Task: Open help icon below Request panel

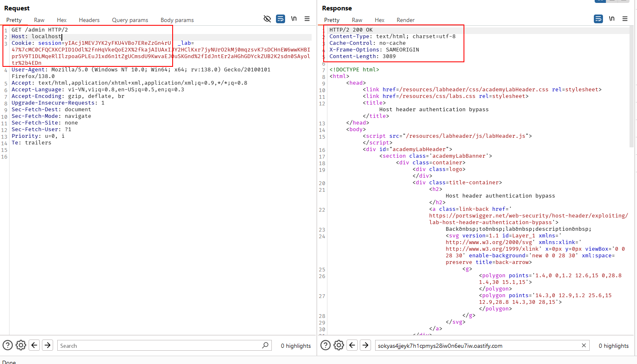Action: click(7, 345)
